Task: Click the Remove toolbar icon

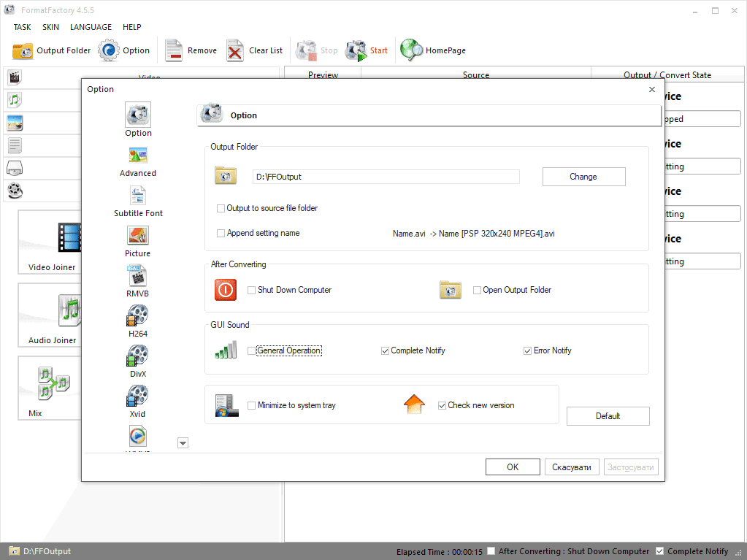Action: 174,50
